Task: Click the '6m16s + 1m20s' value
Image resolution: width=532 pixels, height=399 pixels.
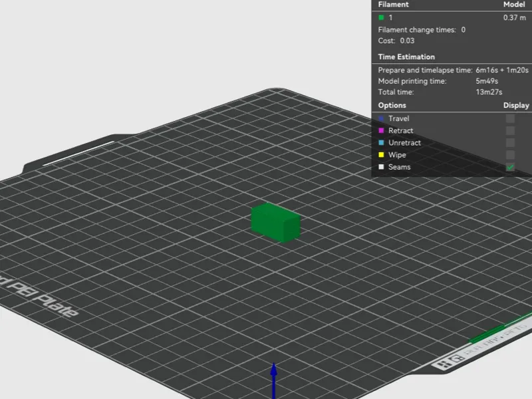Action: click(502, 70)
